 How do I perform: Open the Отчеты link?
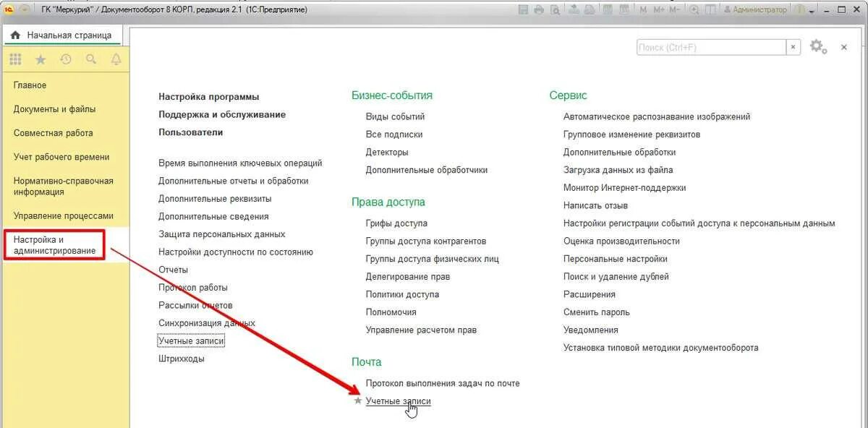point(173,270)
